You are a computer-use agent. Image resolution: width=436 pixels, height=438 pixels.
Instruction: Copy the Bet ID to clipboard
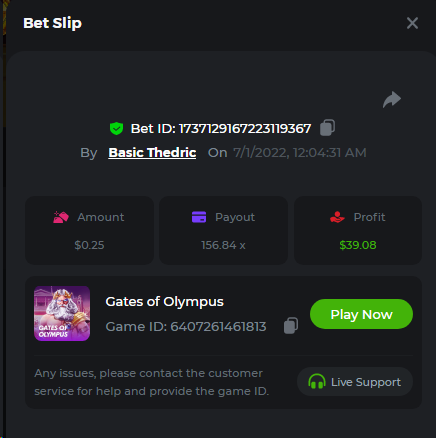coord(327,128)
